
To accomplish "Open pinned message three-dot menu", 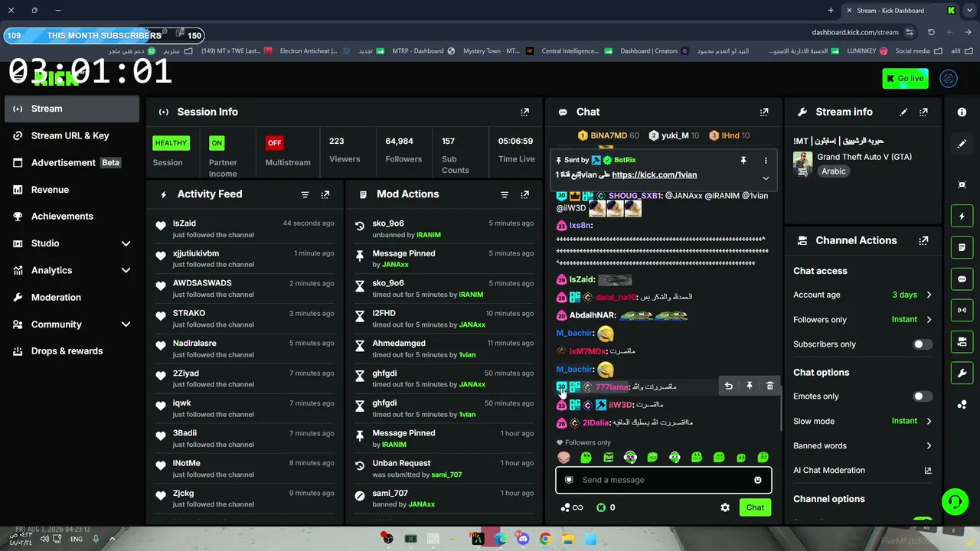I will (x=766, y=161).
